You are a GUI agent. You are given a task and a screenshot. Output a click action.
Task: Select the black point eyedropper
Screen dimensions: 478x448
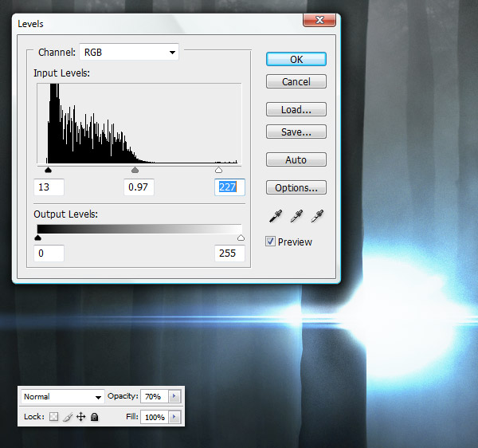click(276, 216)
